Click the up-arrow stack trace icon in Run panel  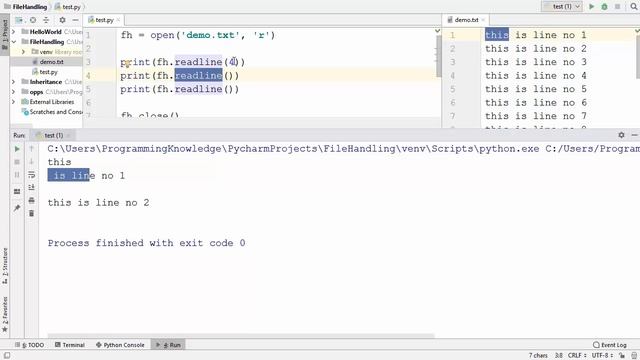31,149
